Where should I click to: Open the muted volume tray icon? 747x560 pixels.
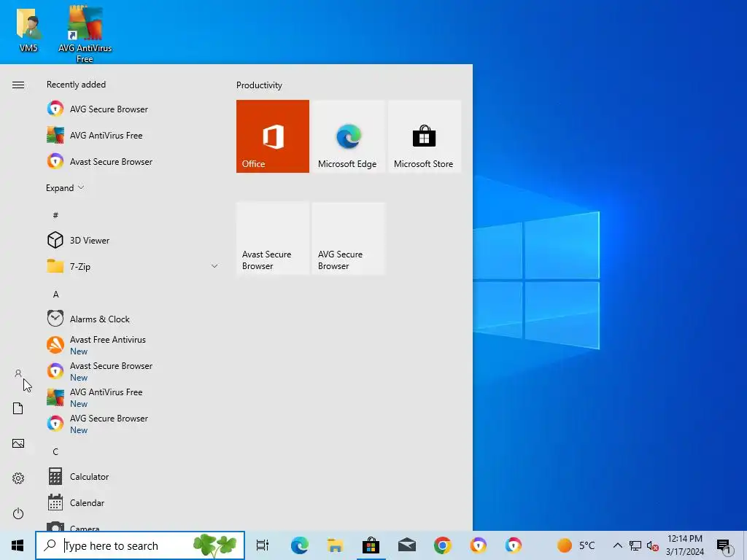(652, 545)
